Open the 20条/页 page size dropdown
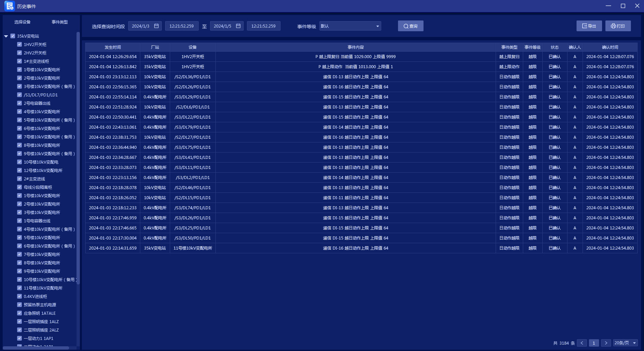This screenshot has height=351, width=644. coord(625,343)
